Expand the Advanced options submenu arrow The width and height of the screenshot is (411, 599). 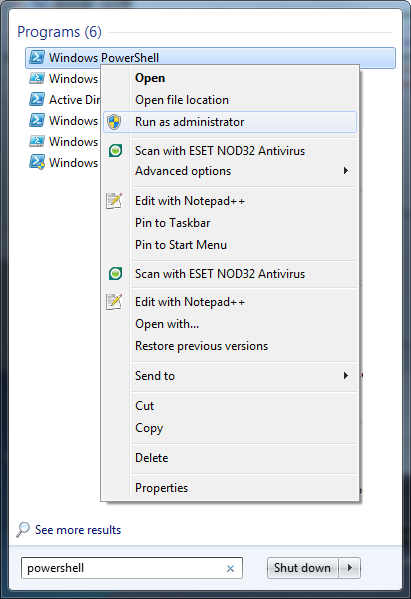[x=346, y=171]
